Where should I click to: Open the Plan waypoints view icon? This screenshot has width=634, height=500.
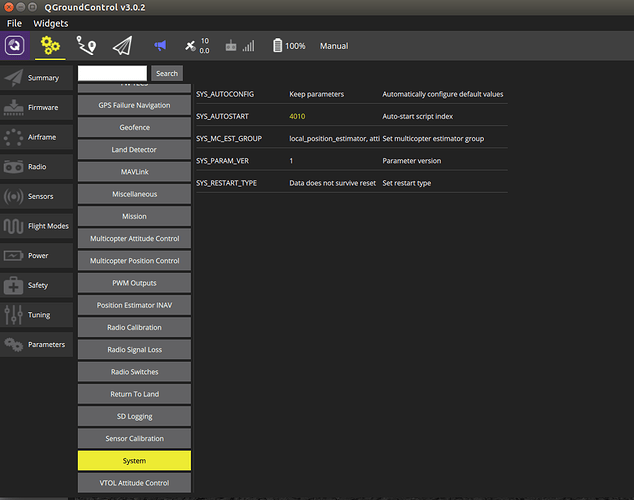point(86,46)
